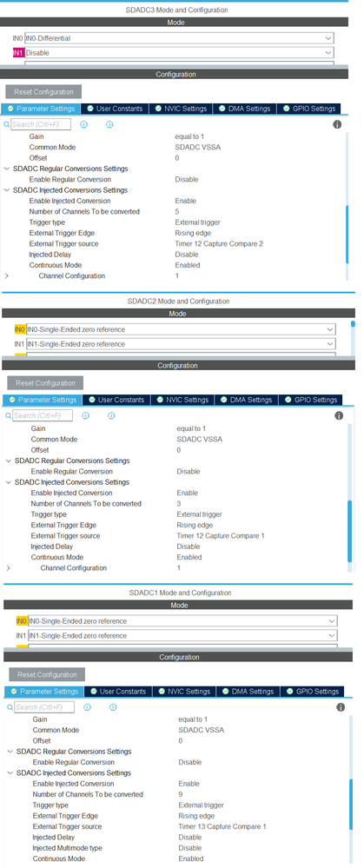364x868 pixels.
Task: Collapse SDADC1 Injected Conversions Settings
Action: (10, 772)
